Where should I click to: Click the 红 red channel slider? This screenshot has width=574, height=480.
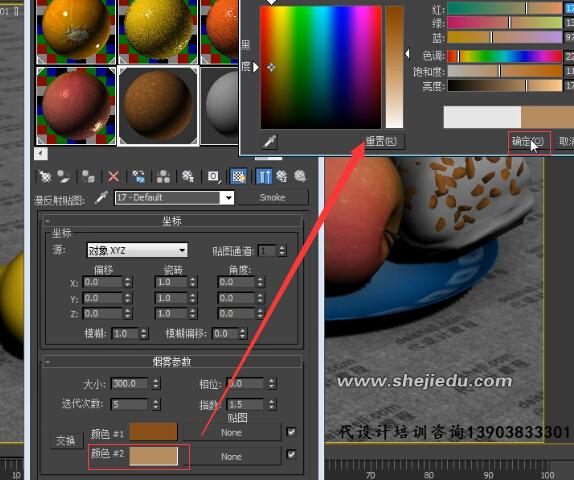coord(505,8)
